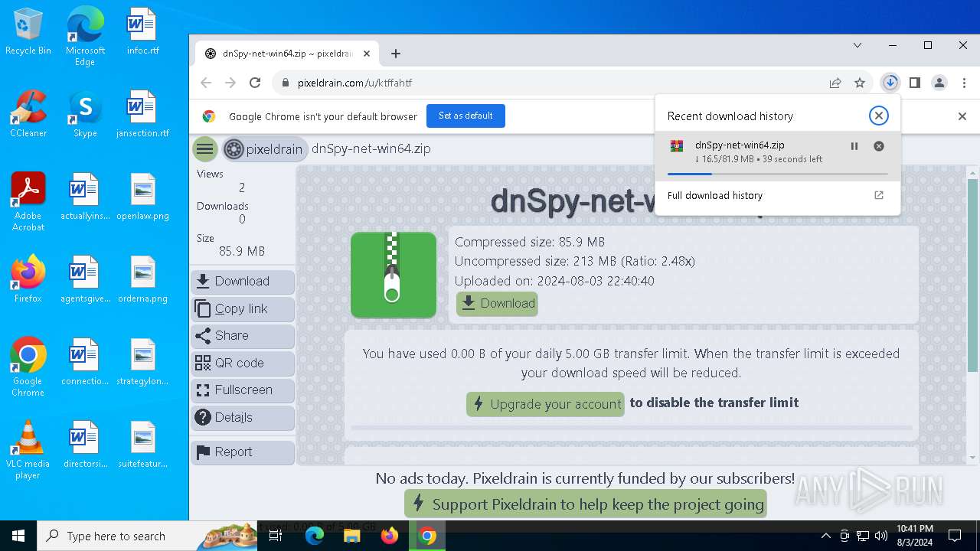Viewport: 980px width, 551px height.
Task: Open file Details panel
Action: (243, 418)
